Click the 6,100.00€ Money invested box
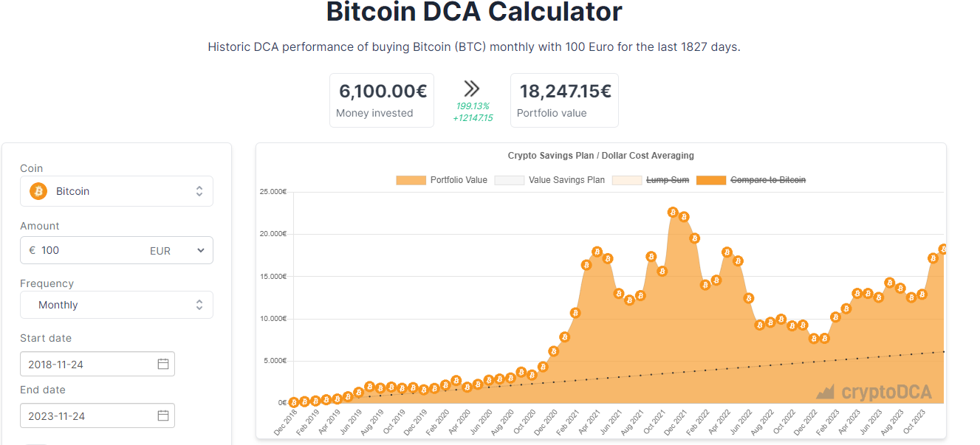 pyautogui.click(x=381, y=100)
